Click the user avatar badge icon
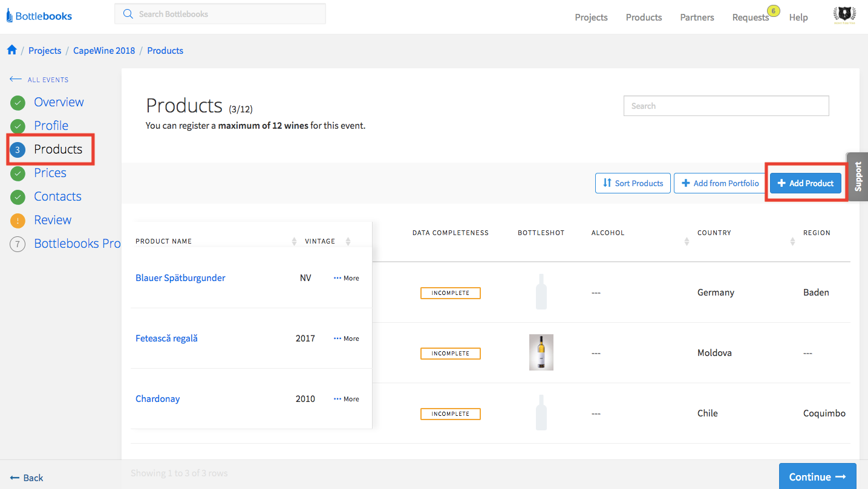This screenshot has width=868, height=489. click(843, 16)
